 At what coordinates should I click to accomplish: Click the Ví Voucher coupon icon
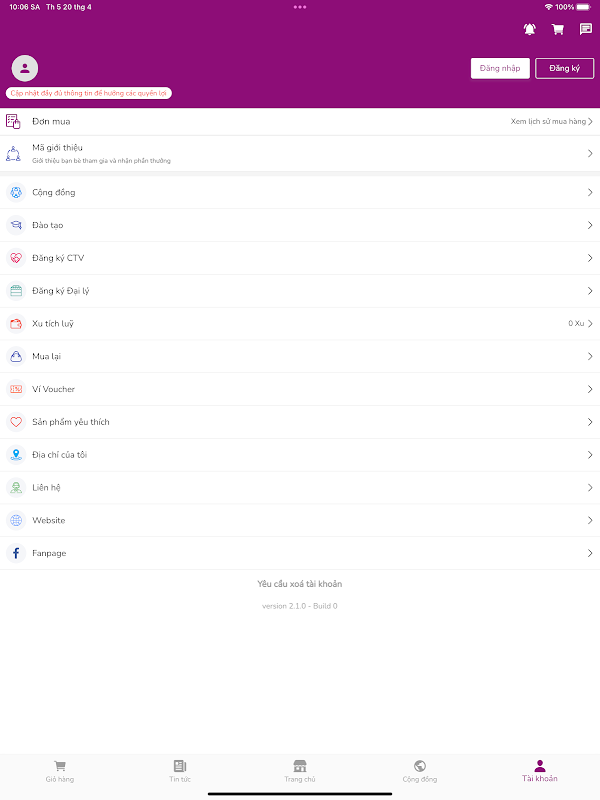(x=16, y=389)
